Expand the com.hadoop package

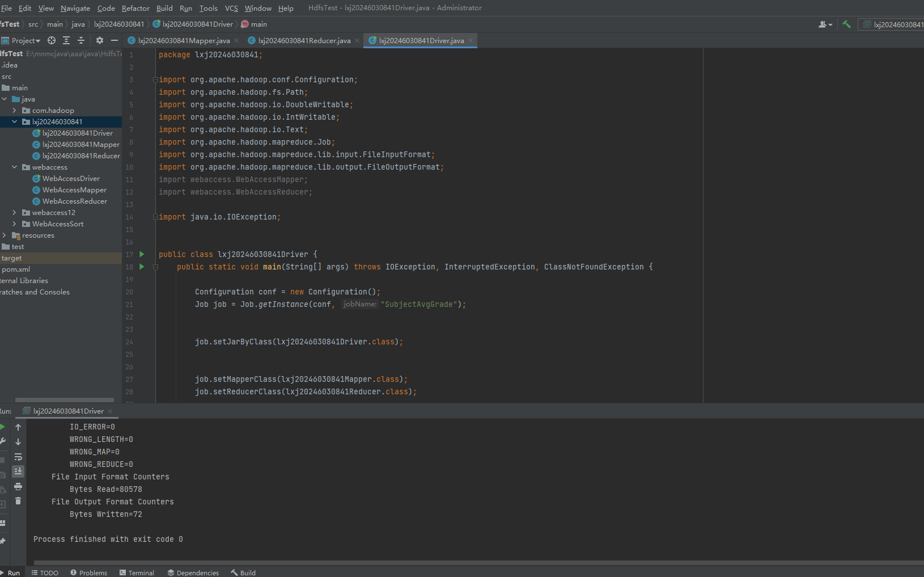(x=14, y=111)
